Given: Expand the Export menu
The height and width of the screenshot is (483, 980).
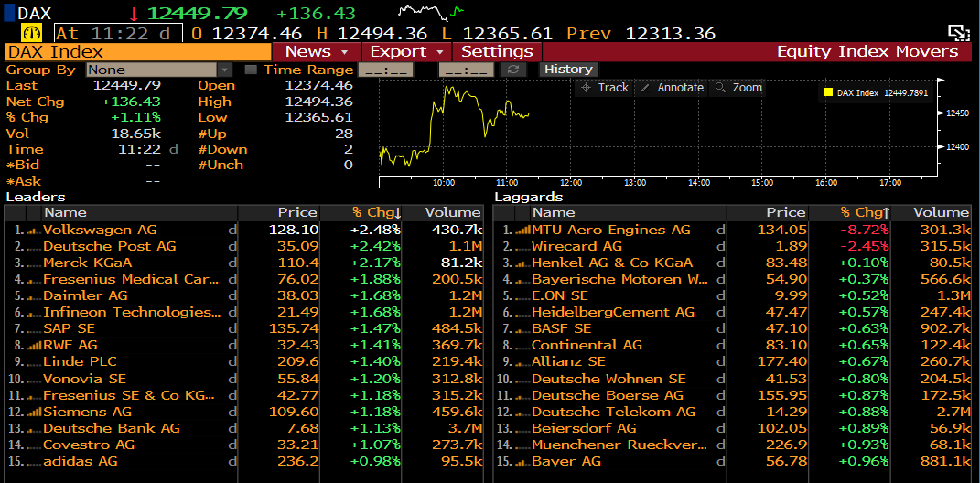Looking at the screenshot, I should pos(405,51).
